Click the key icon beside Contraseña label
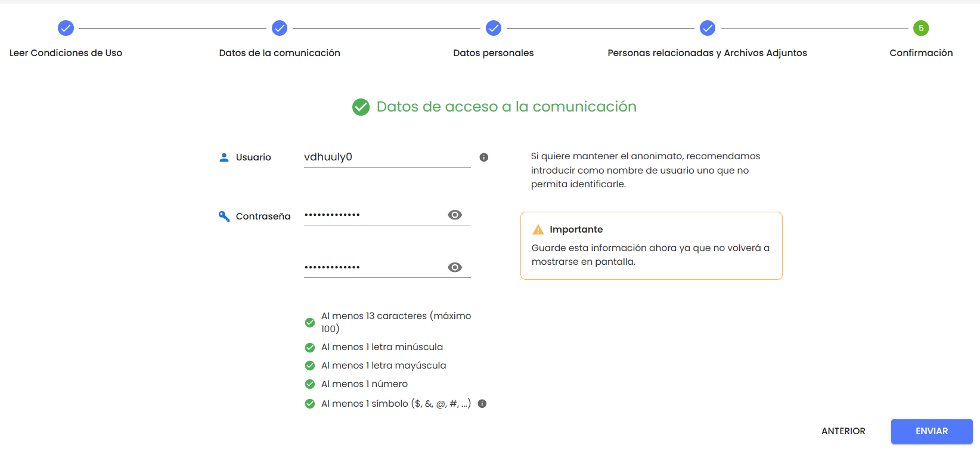Image resolution: width=980 pixels, height=461 pixels. tap(224, 216)
